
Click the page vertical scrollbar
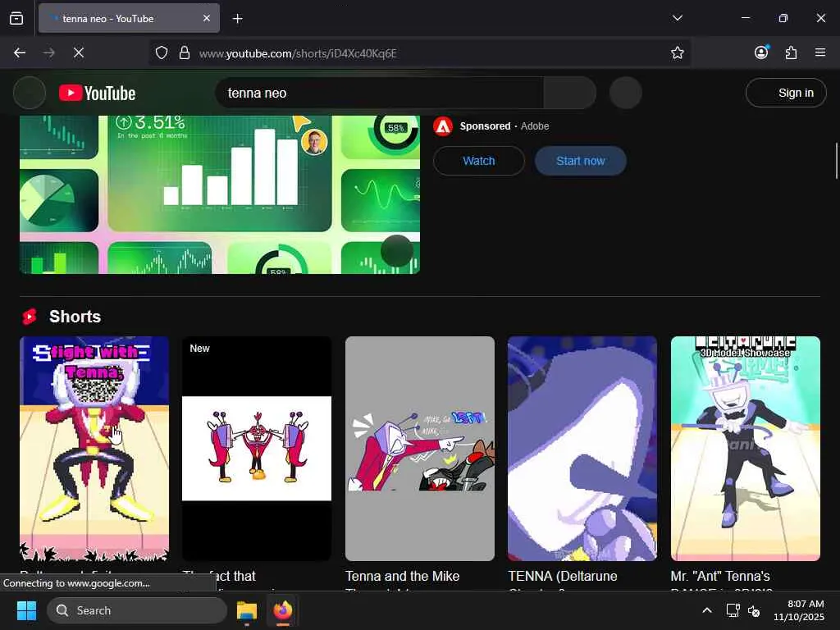[836, 161]
